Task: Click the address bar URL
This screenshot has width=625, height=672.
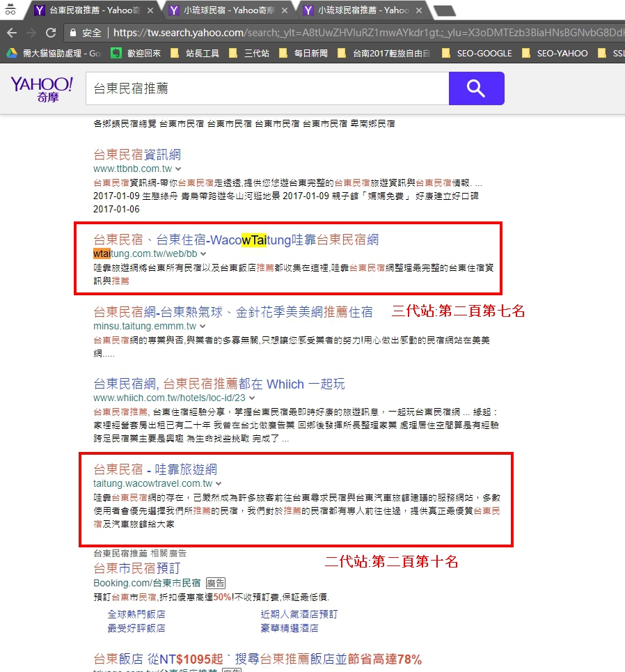Action: (x=368, y=33)
